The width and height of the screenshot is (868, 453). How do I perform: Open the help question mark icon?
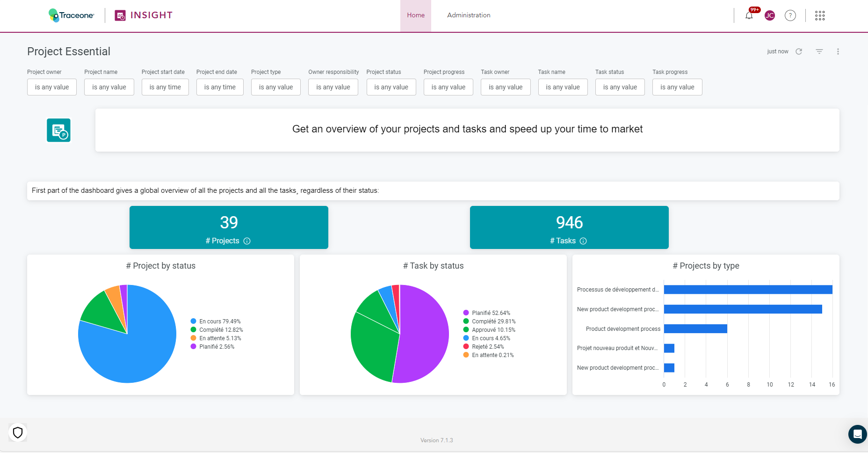click(x=791, y=15)
